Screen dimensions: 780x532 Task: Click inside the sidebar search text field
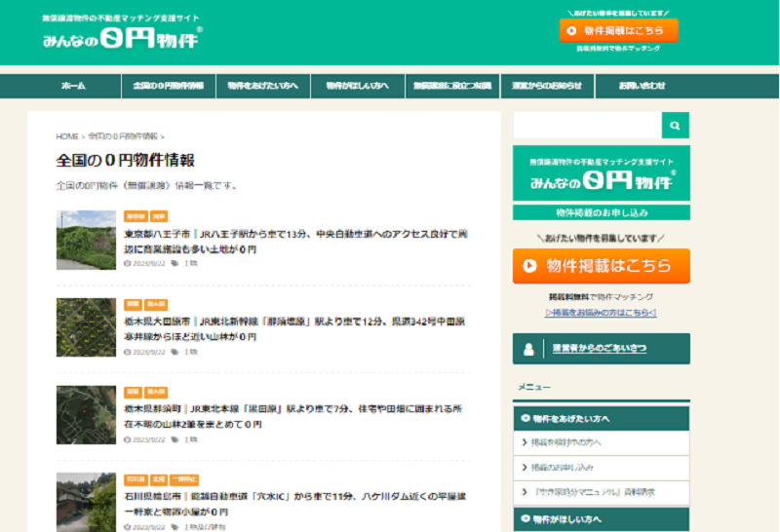pyautogui.click(x=587, y=125)
